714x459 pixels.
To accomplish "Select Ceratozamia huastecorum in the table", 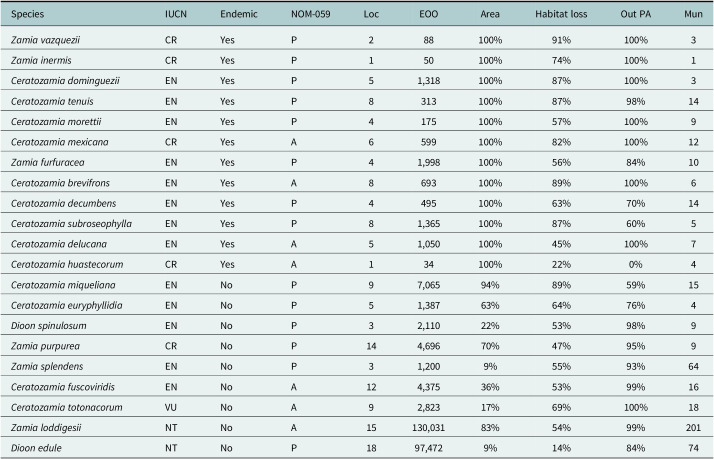I will click(x=67, y=265).
